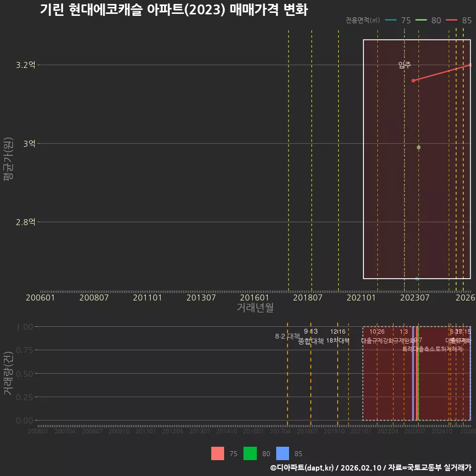Image resolution: width=476 pixels, height=476 pixels.
Task: Click '201704' on the volume chart x-axis
Action: (280, 431)
